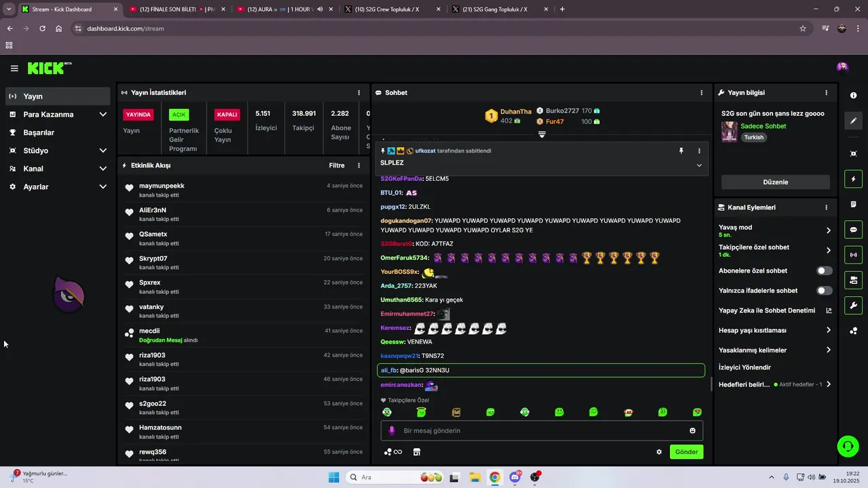Open the green headset support button

tap(848, 446)
